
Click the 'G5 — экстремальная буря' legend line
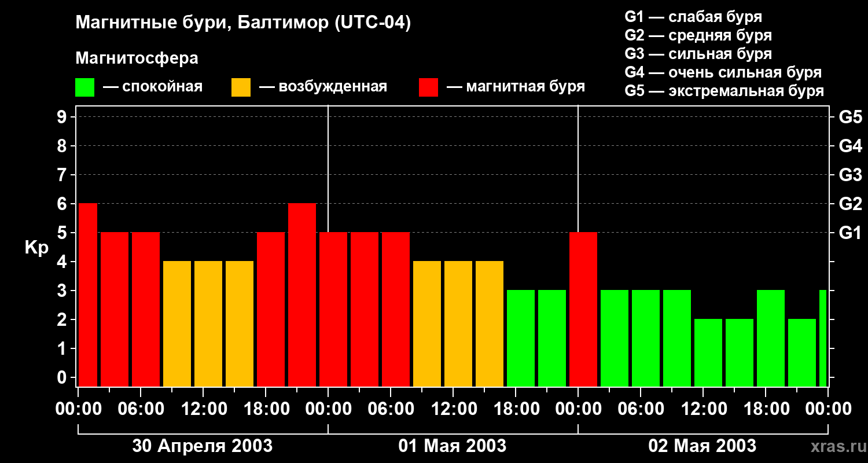point(724,91)
